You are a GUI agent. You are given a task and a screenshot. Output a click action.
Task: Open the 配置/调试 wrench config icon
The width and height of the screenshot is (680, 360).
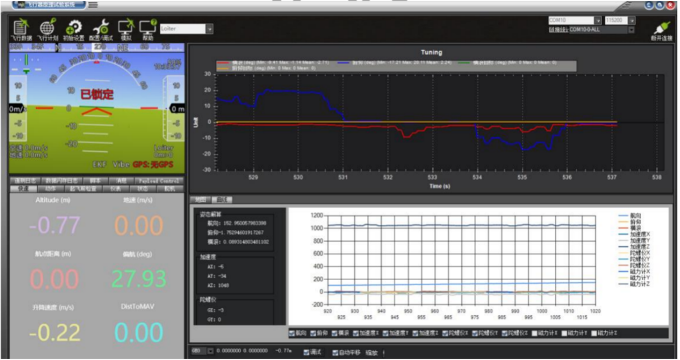pos(101,29)
